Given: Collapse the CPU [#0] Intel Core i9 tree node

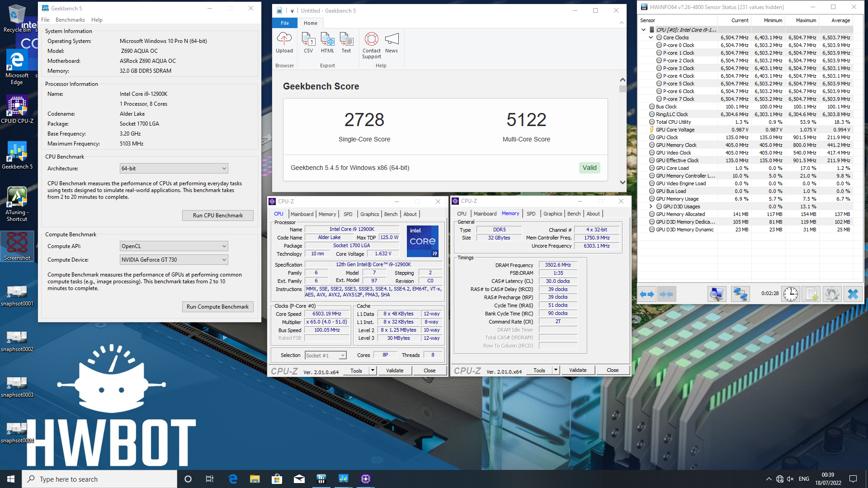Looking at the screenshot, I should pos(643,30).
